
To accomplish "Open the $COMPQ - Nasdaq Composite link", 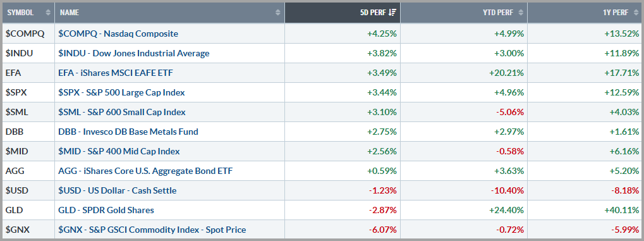I will [x=118, y=34].
